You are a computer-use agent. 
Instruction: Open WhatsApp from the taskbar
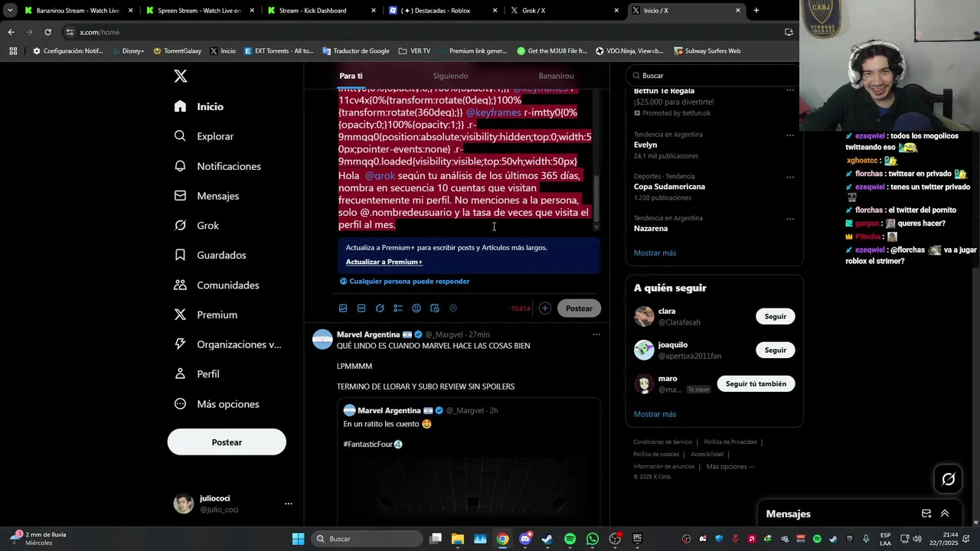click(x=593, y=539)
